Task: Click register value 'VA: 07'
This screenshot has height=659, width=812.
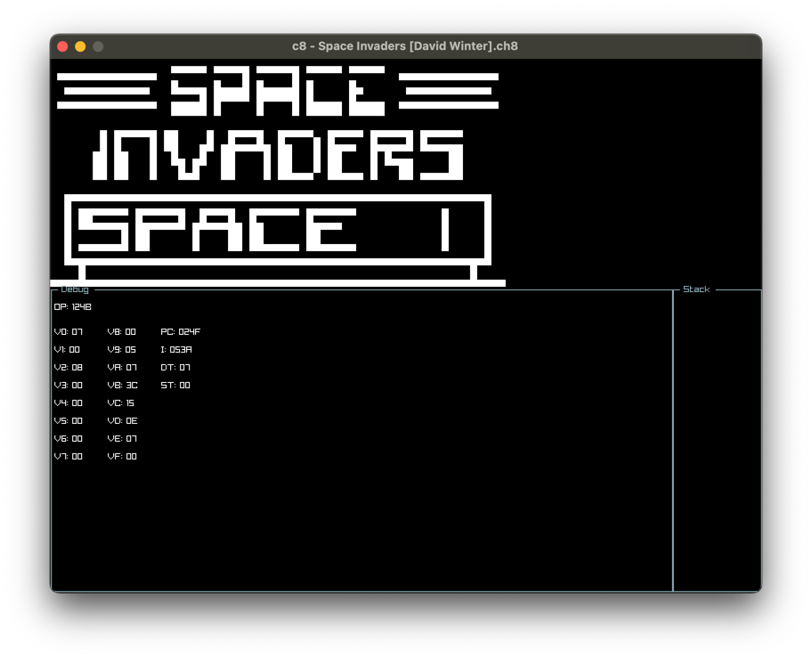Action: click(x=122, y=367)
